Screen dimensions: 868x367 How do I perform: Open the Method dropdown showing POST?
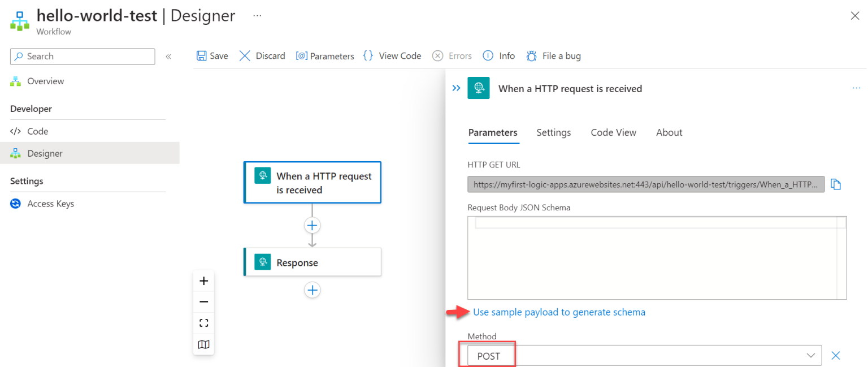pos(645,356)
